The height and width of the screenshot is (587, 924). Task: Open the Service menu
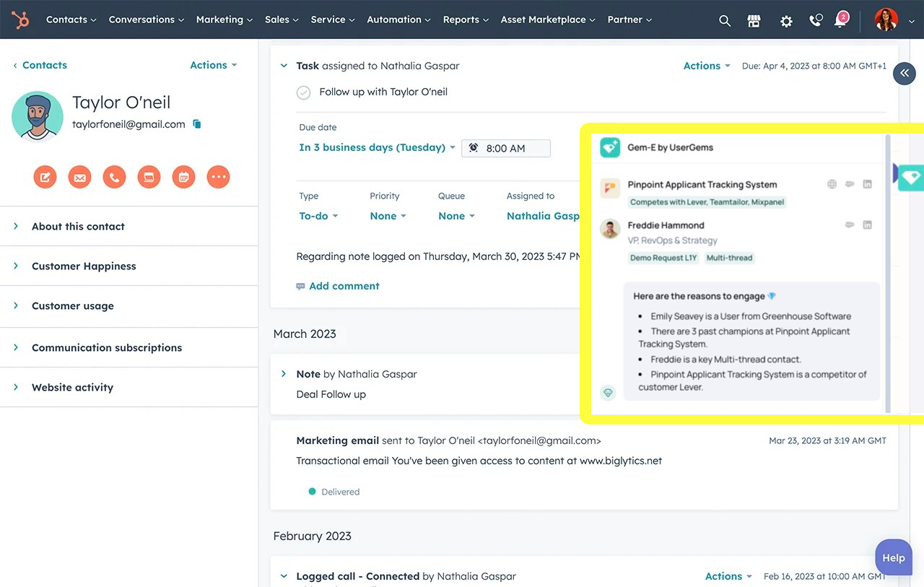click(x=333, y=19)
